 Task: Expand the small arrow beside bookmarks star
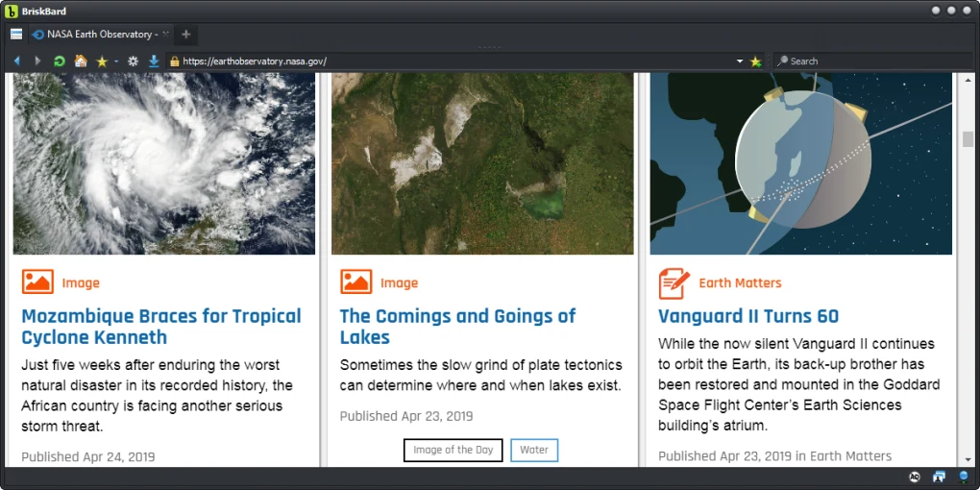pyautogui.click(x=116, y=61)
